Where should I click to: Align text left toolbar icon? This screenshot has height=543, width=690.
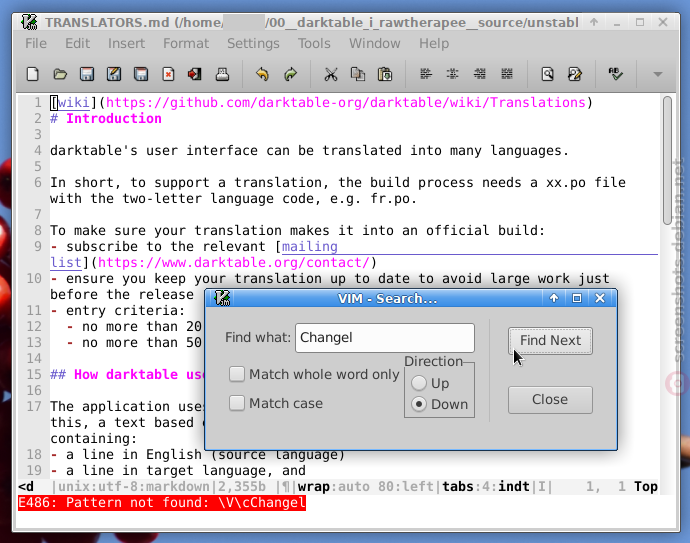(x=426, y=74)
